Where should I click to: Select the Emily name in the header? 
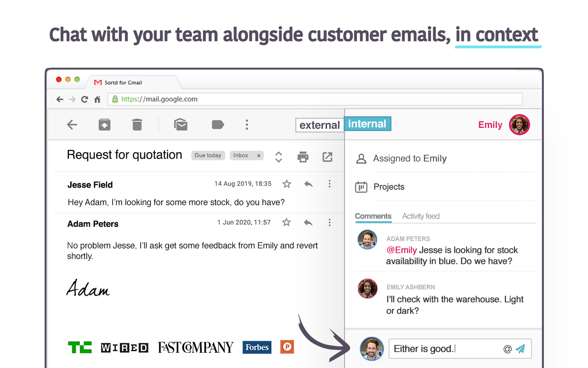tap(490, 125)
